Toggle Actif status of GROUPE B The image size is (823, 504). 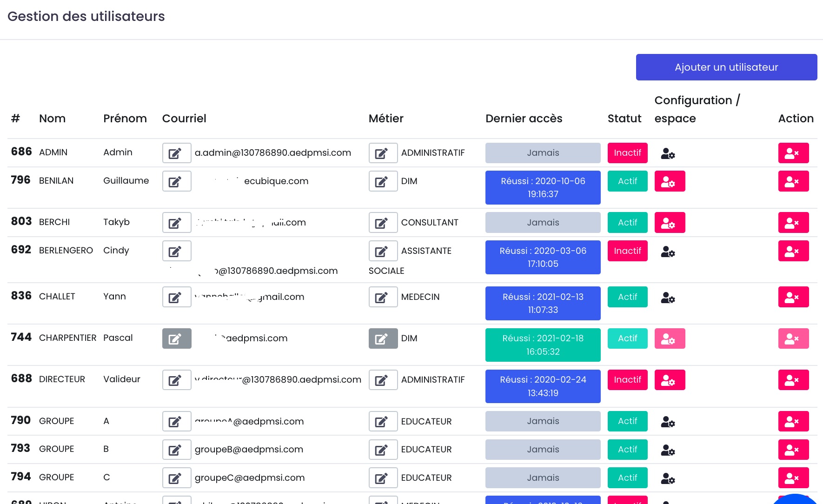tap(627, 450)
